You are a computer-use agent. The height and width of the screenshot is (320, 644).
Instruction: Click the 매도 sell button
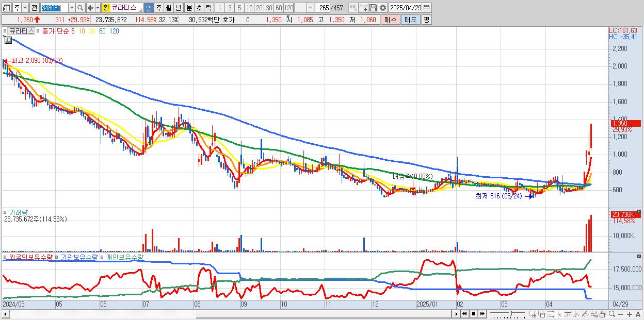pos(410,20)
